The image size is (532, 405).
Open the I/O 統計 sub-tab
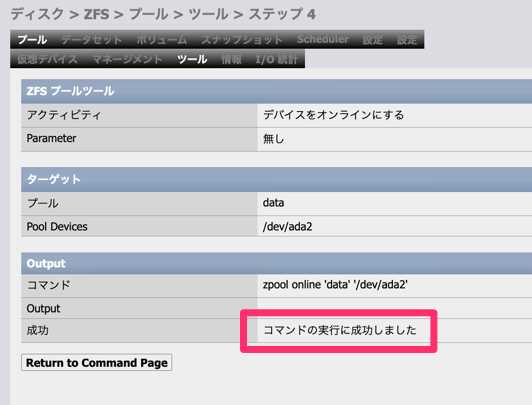[x=276, y=59]
